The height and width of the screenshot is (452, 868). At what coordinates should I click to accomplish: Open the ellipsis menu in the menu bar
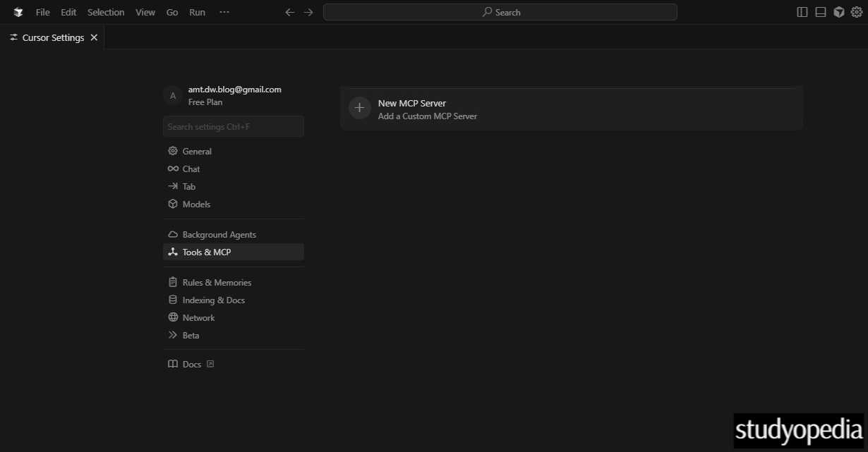coord(224,12)
